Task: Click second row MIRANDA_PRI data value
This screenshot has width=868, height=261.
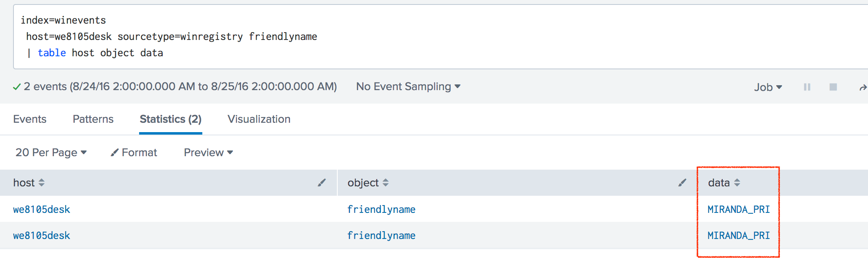Action: [739, 235]
